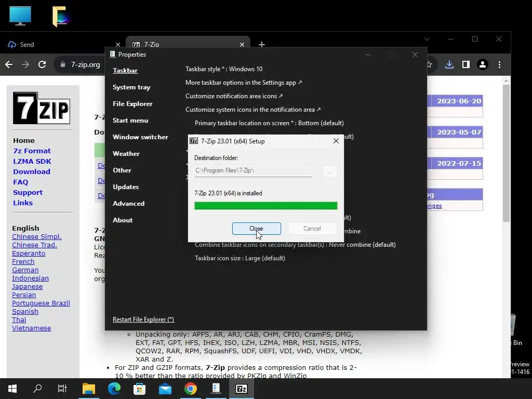The height and width of the screenshot is (399, 532).
Task: Click the lock icon in address bar
Action: (x=63, y=64)
